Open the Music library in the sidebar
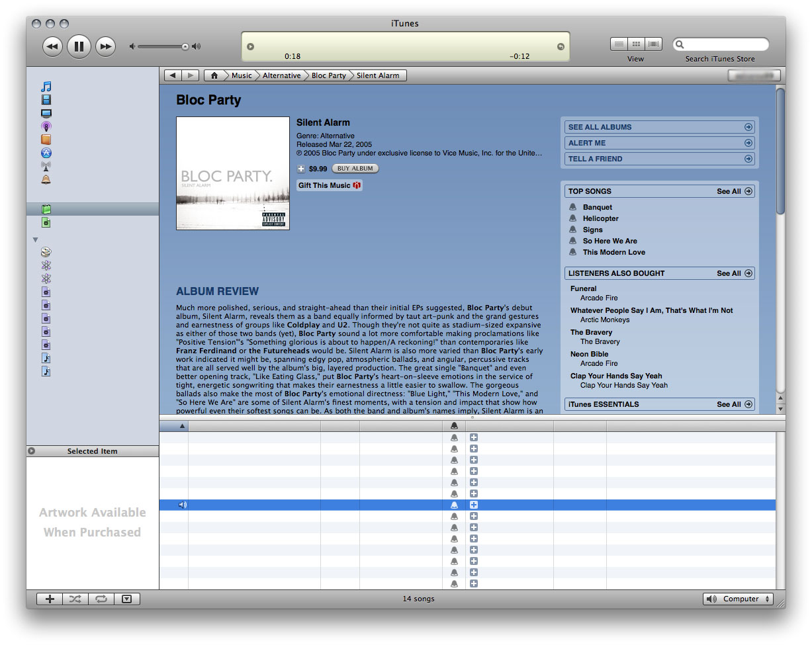Screen dimensions: 812x645 tap(46, 87)
